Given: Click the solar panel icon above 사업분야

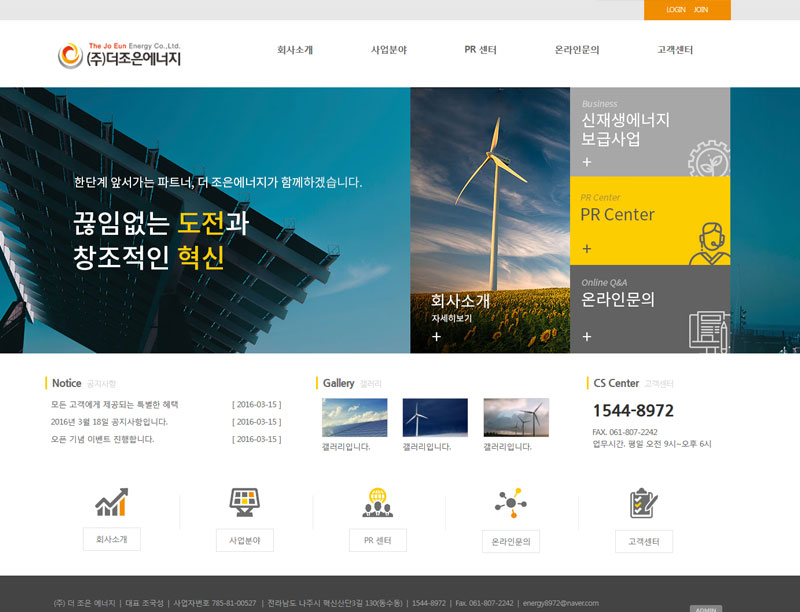Looking at the screenshot, I should (x=244, y=502).
